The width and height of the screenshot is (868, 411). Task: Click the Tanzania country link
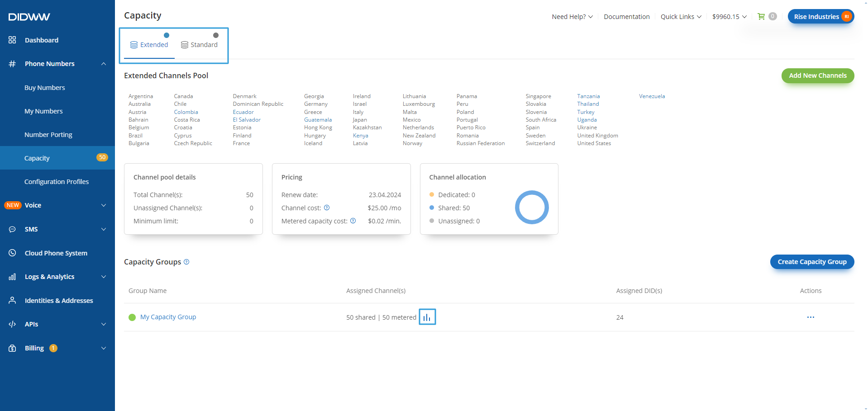point(588,96)
